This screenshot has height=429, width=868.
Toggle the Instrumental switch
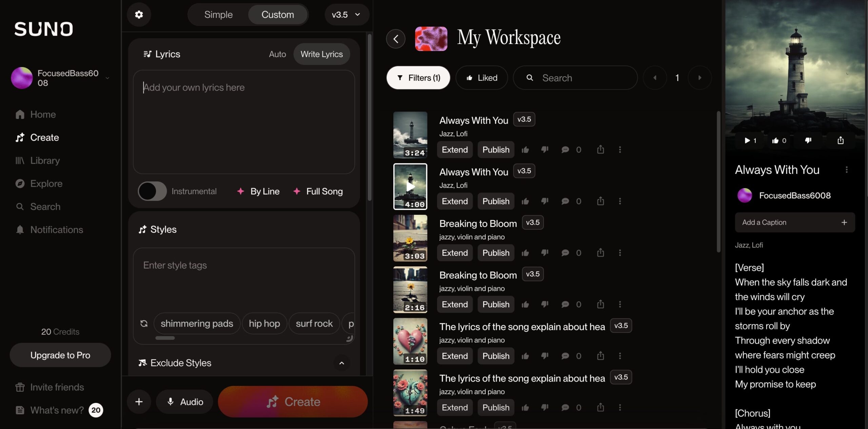(x=152, y=191)
